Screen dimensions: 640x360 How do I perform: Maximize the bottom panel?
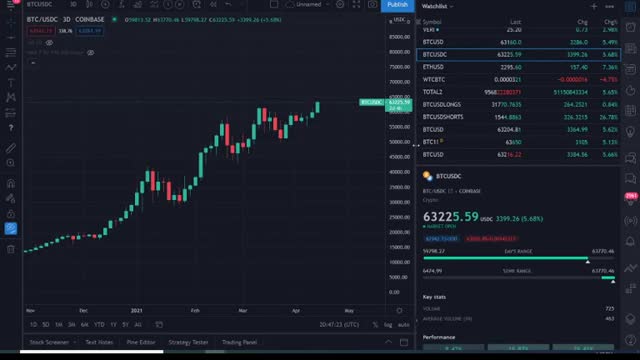404,342
